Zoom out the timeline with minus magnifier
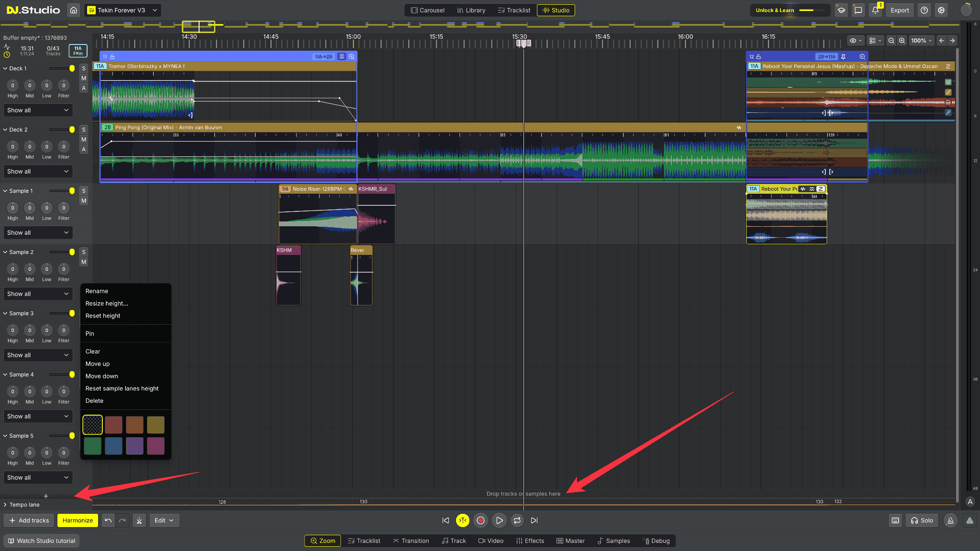Screen dimensions: 980x551 (x=891, y=41)
